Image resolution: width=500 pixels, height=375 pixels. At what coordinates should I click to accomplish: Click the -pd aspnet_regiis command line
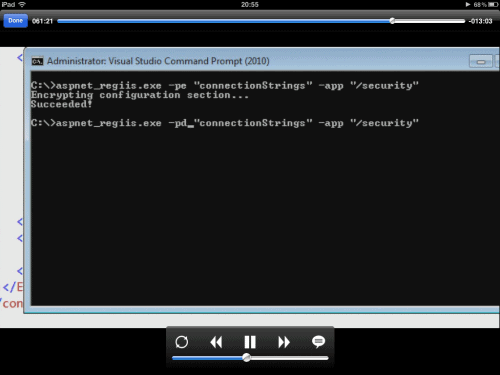click(225, 123)
